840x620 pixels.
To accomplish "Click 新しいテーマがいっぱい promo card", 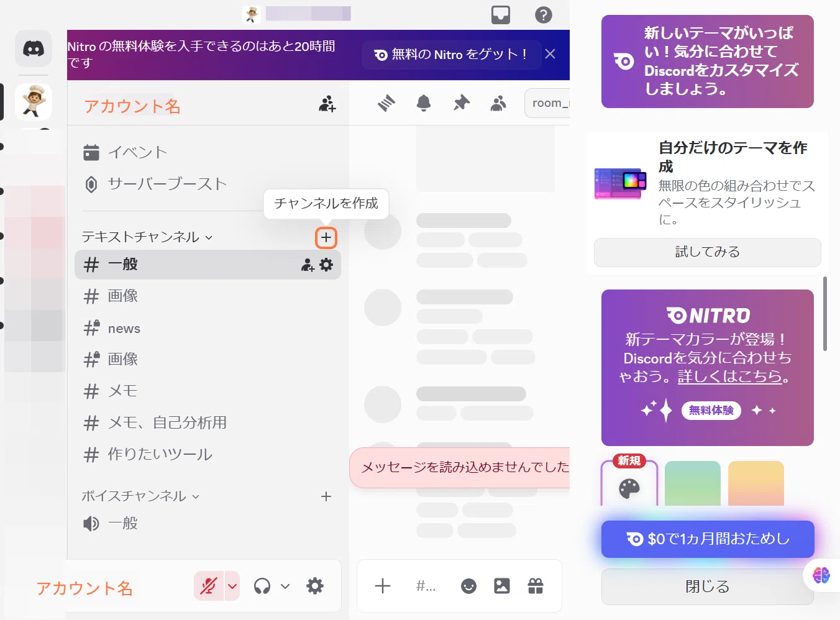I will (x=708, y=62).
